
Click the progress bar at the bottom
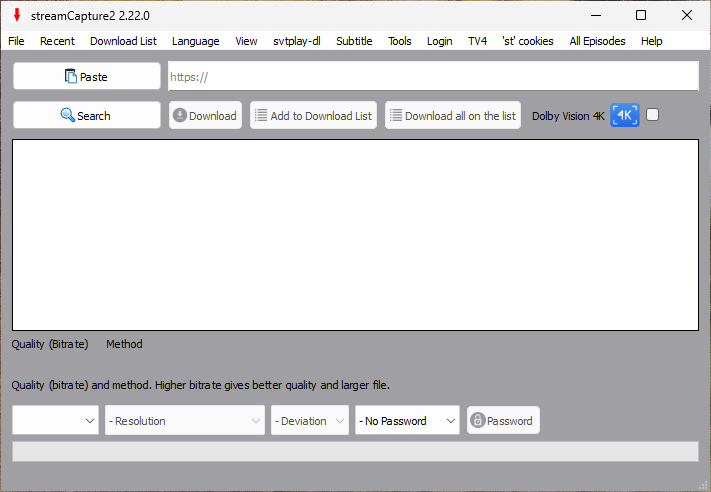[356, 452]
